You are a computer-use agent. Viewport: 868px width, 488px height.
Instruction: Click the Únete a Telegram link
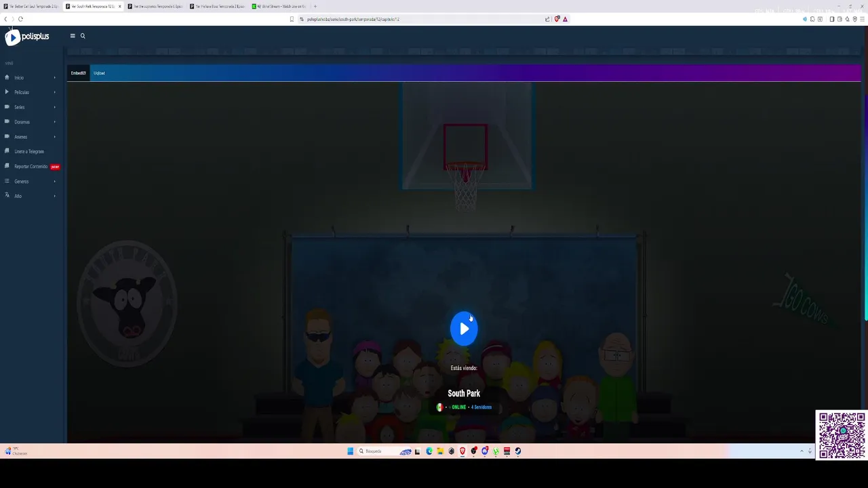click(x=29, y=152)
